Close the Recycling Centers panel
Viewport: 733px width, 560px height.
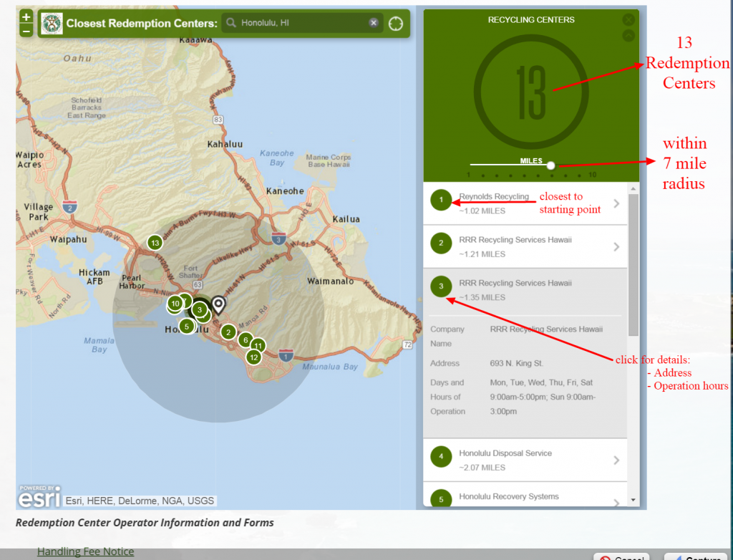(628, 19)
